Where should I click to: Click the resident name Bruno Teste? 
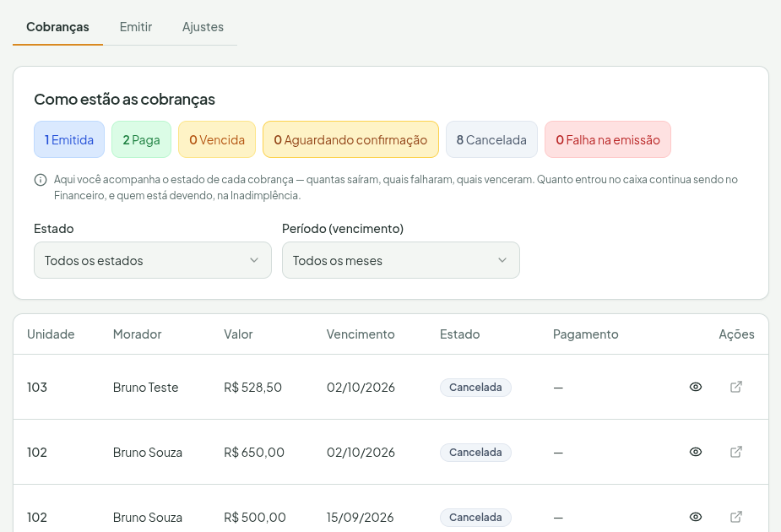pos(145,387)
